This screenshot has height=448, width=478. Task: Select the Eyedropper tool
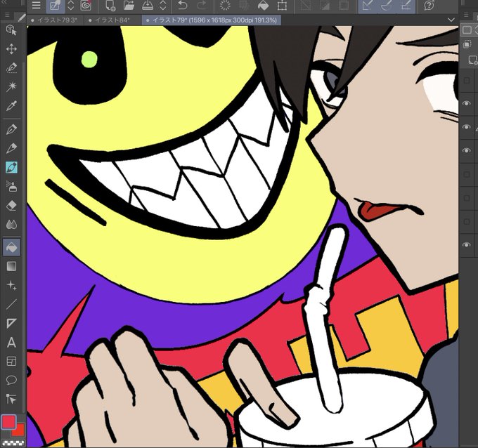coord(11,106)
